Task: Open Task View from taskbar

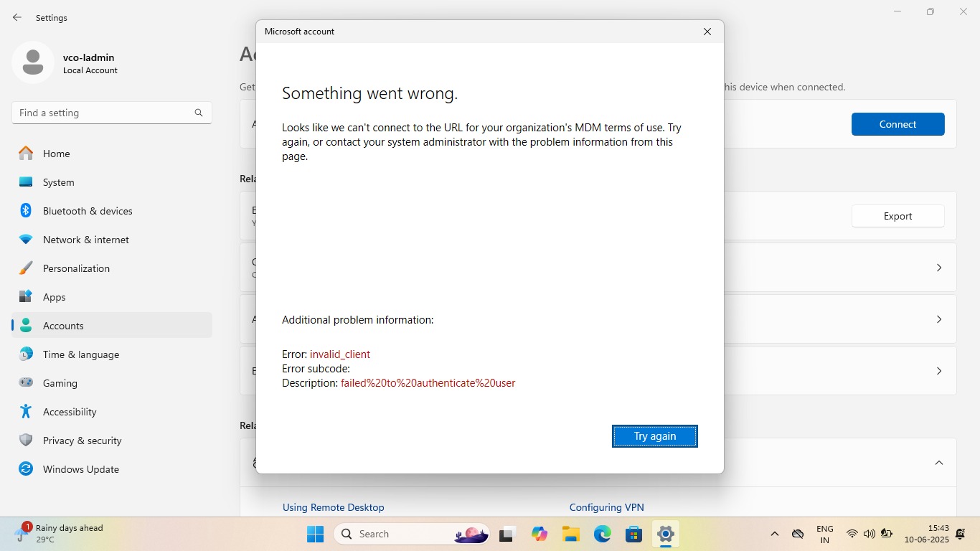Action: pyautogui.click(x=508, y=534)
